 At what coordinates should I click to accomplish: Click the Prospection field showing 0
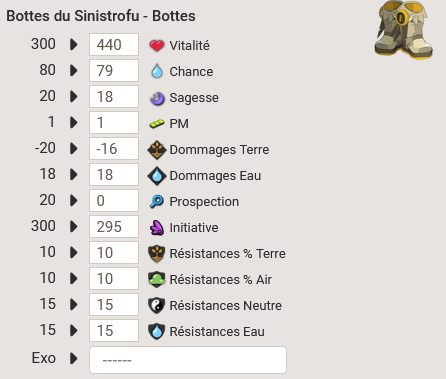point(114,200)
